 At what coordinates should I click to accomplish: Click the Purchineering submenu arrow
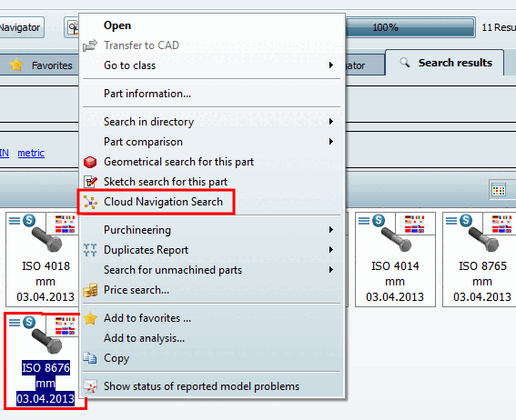[x=331, y=230]
